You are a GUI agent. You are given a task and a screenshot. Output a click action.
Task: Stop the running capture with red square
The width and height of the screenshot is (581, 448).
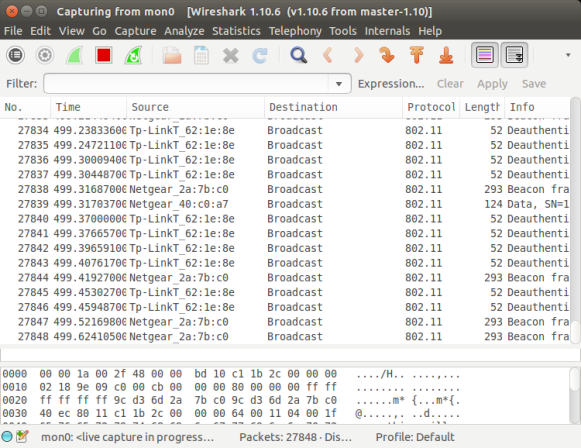[103, 55]
